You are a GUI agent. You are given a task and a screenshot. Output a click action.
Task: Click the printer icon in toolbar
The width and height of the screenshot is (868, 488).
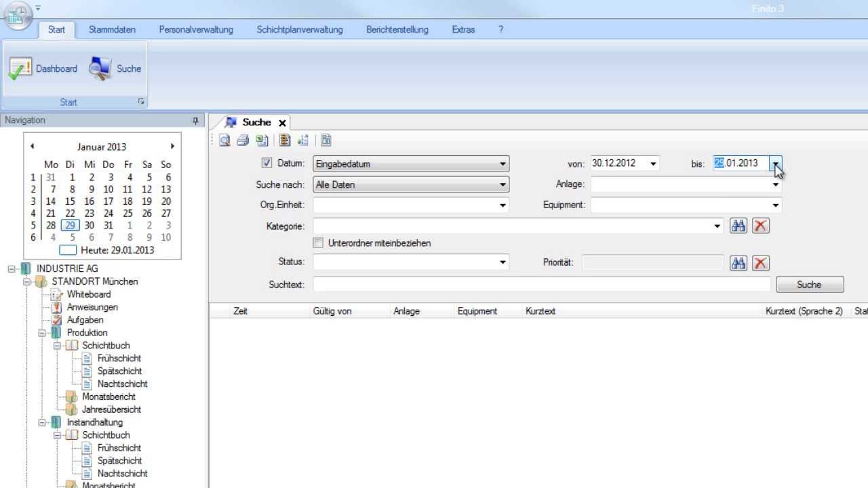(243, 140)
